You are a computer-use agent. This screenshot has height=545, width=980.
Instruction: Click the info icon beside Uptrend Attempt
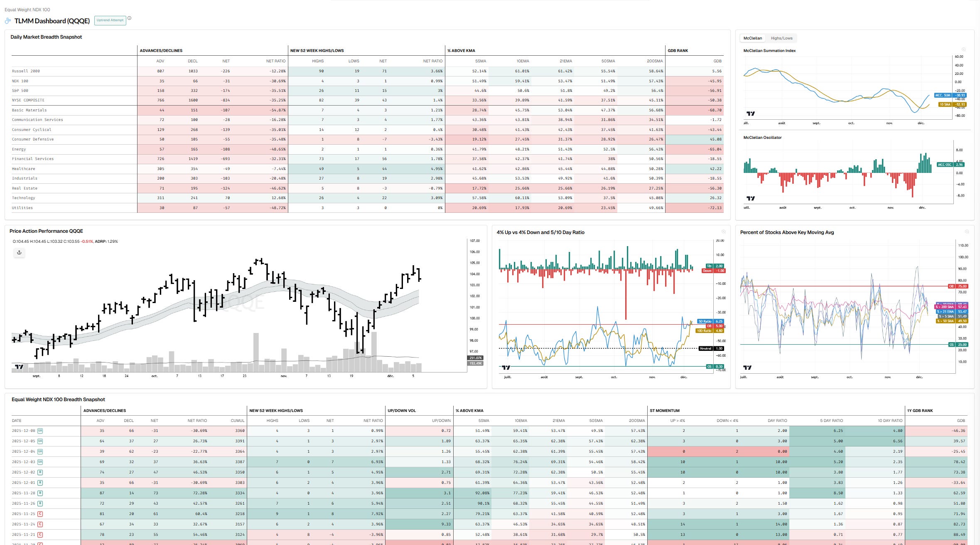(x=129, y=18)
